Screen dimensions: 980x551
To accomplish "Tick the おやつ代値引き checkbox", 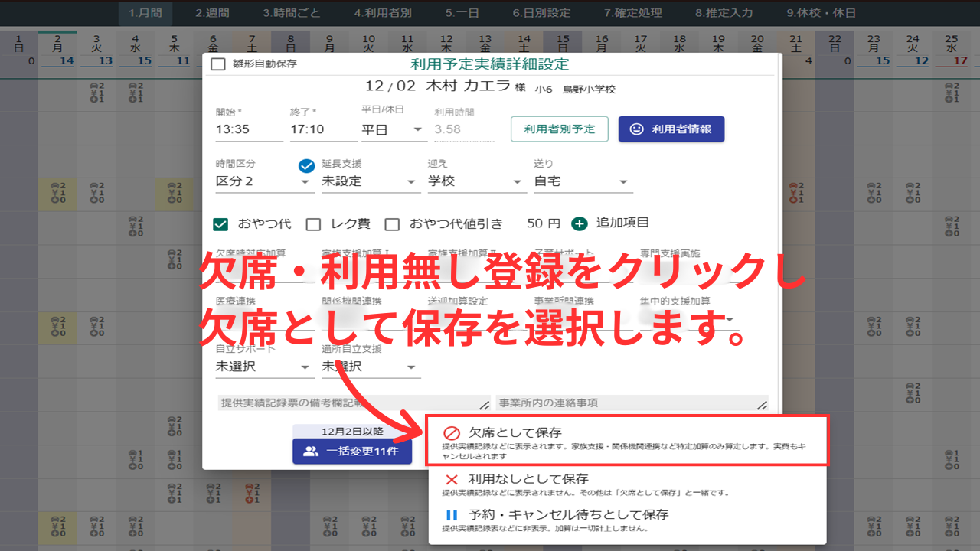I will [392, 224].
